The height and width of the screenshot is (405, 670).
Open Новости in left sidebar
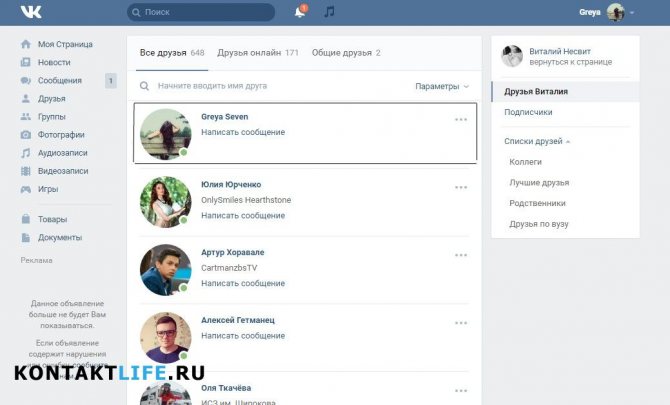pos(54,62)
